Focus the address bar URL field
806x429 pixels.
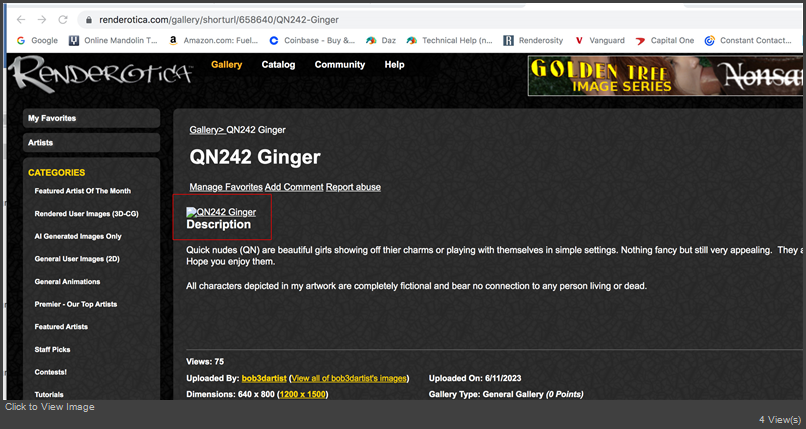click(219, 20)
